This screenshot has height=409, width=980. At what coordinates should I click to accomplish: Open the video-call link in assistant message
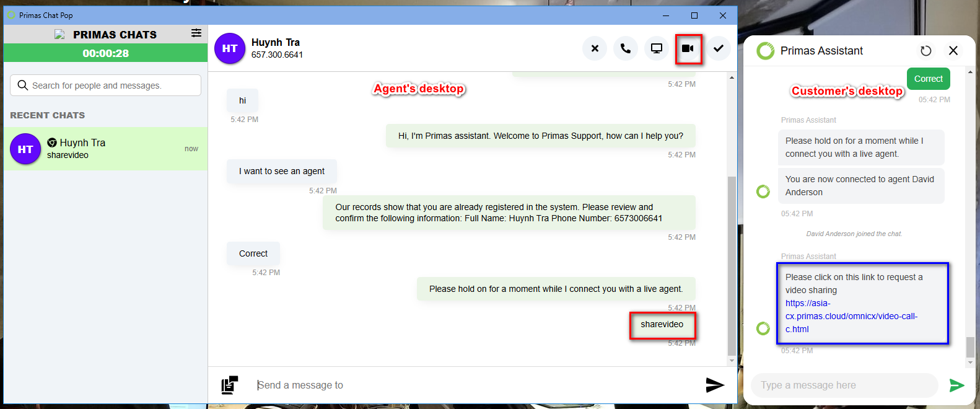click(851, 316)
